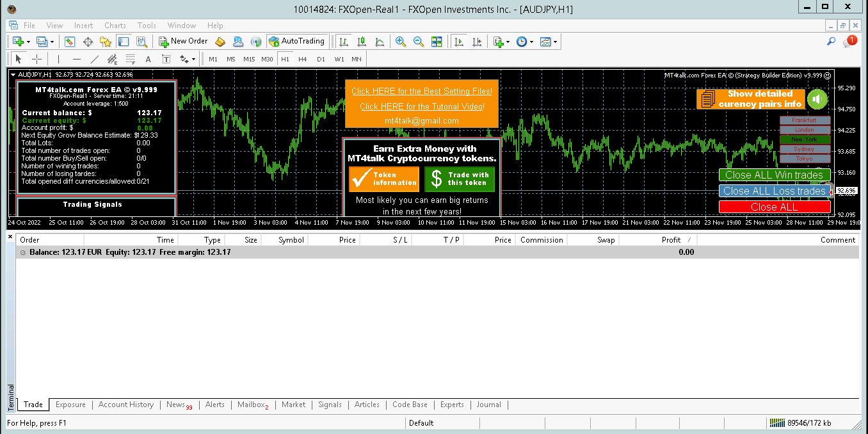This screenshot has height=434, width=868.
Task: Click the cloud hosting toolbar icon
Action: pyautogui.click(x=238, y=42)
